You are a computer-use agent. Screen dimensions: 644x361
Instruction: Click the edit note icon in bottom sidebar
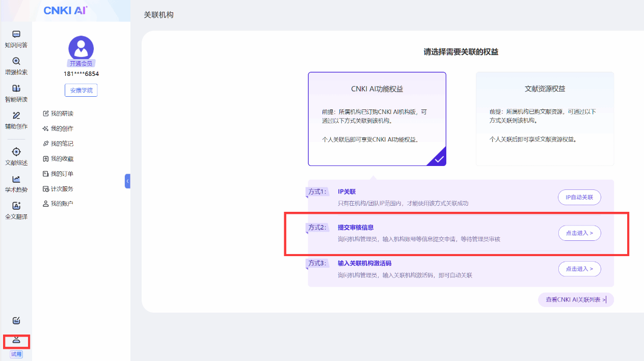(x=16, y=320)
